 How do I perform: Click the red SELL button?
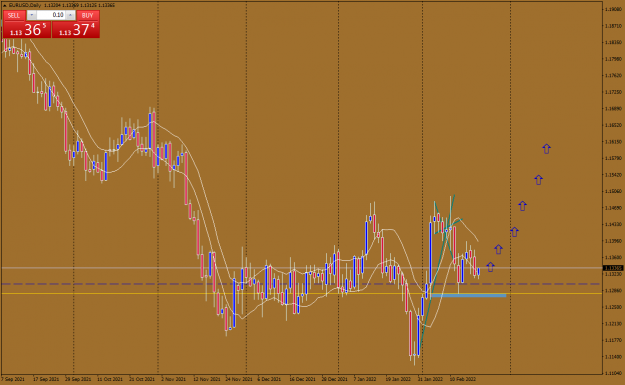tap(14, 15)
